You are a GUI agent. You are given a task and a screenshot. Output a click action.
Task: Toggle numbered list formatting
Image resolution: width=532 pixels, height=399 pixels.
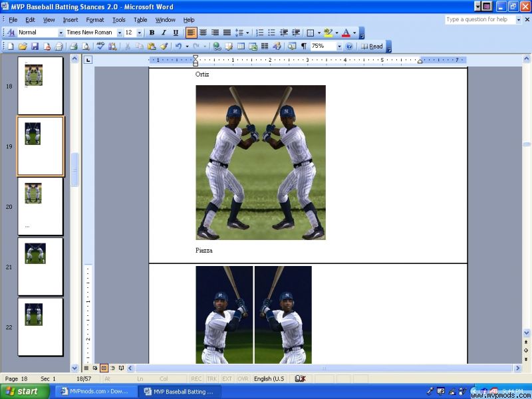click(x=259, y=33)
